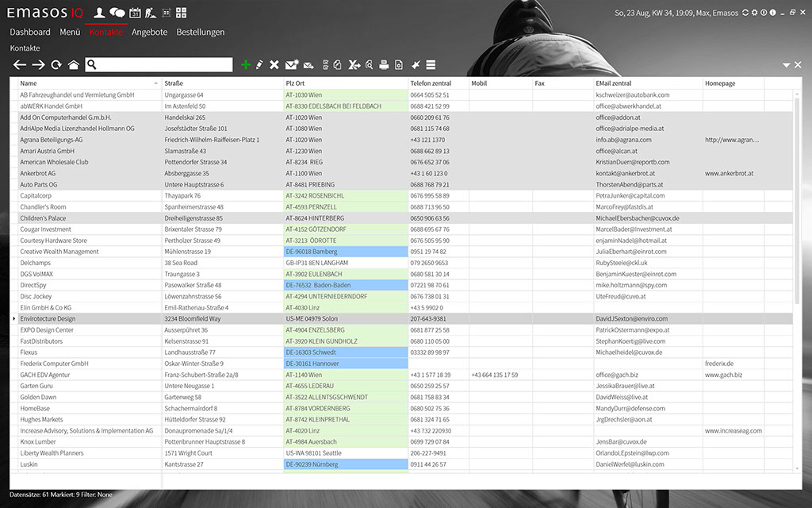Click the home icon in toolbar

pyautogui.click(x=73, y=64)
